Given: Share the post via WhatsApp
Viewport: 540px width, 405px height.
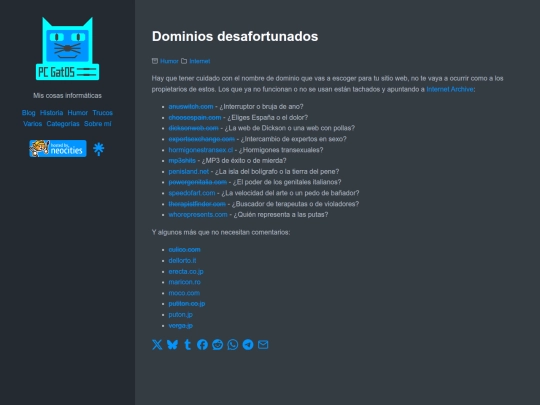Looking at the screenshot, I should pos(233,344).
